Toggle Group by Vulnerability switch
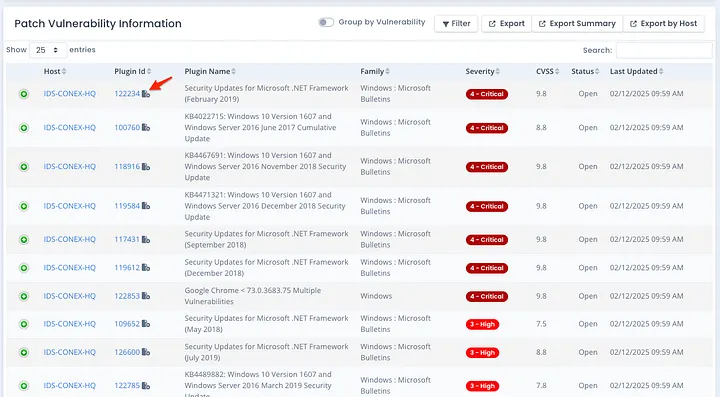Screen dimensions: 720x397 click(x=326, y=22)
